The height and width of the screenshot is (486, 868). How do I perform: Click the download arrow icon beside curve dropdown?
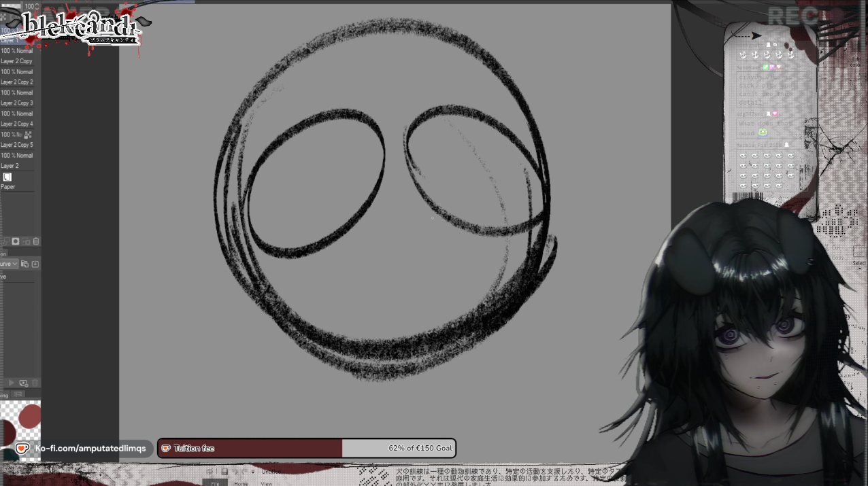[x=35, y=264]
